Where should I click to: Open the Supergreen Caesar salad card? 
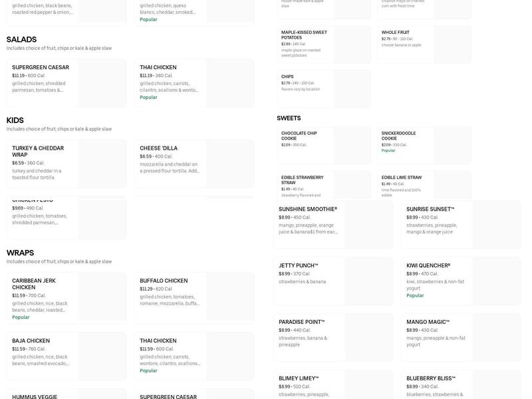pyautogui.click(x=66, y=82)
